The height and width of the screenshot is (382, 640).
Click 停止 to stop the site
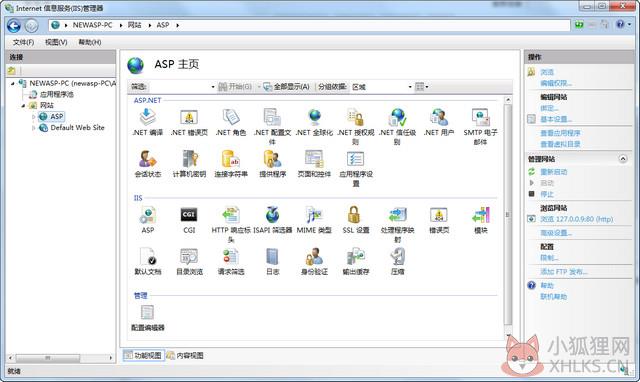pos(547,194)
